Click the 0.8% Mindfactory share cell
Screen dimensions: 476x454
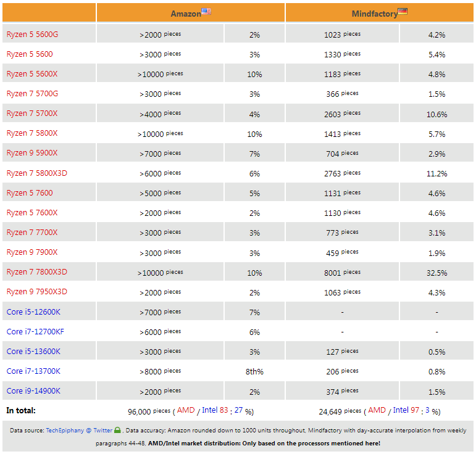(436, 371)
